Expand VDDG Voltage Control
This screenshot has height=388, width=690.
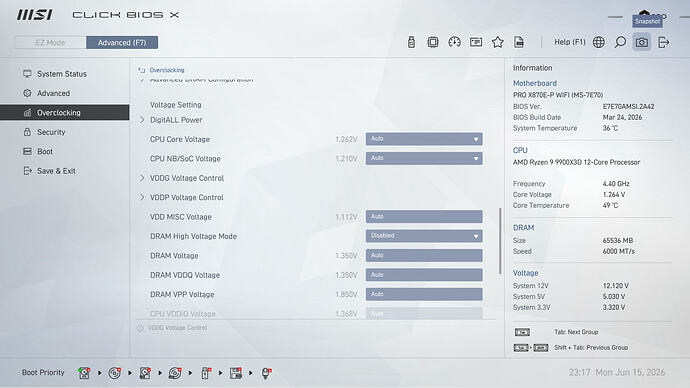(187, 178)
